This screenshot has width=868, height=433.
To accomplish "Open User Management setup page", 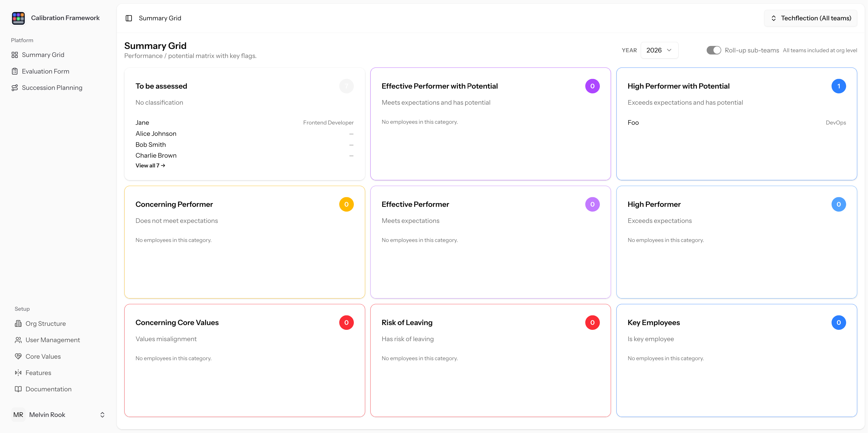I will (58, 340).
